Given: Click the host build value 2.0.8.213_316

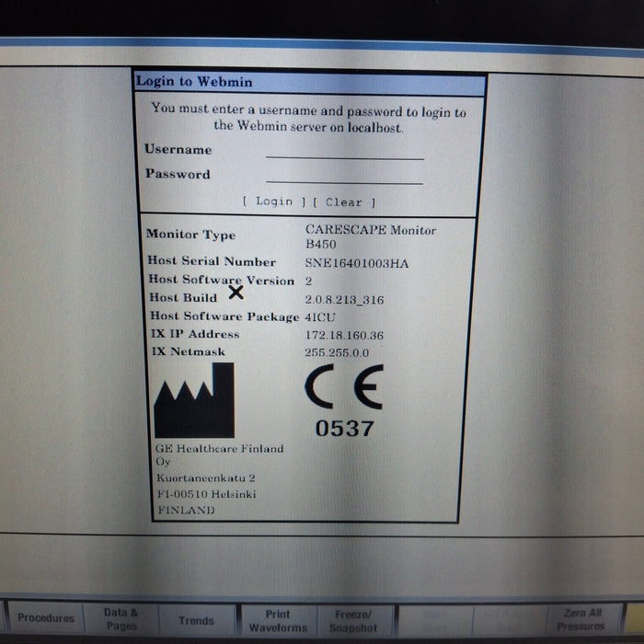Looking at the screenshot, I should click(x=344, y=300).
